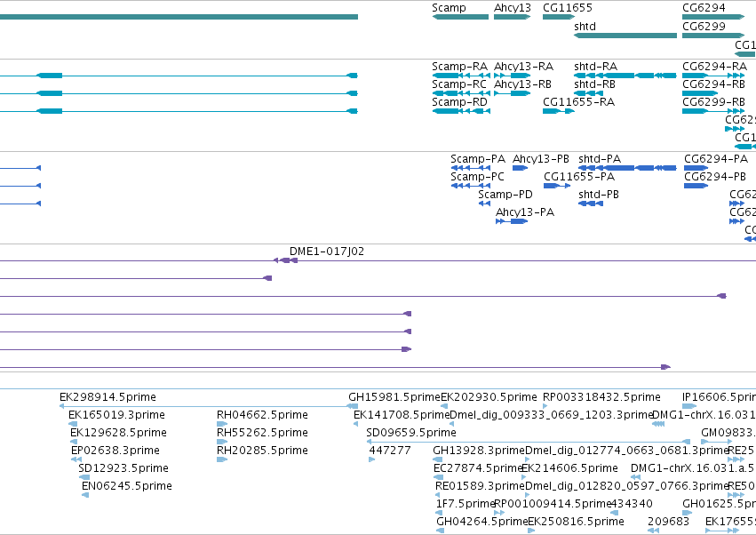756x535 pixels.
Task: Click the CG6299-RB transcript
Action: [713, 111]
